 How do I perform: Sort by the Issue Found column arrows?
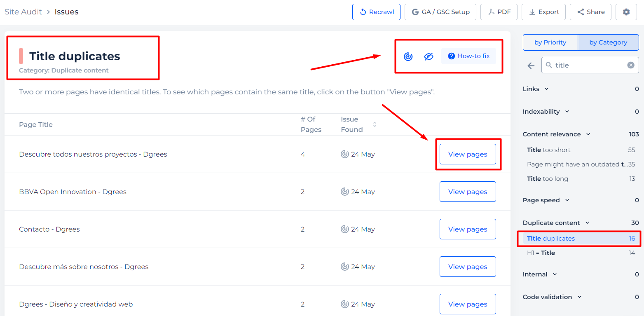coord(375,124)
